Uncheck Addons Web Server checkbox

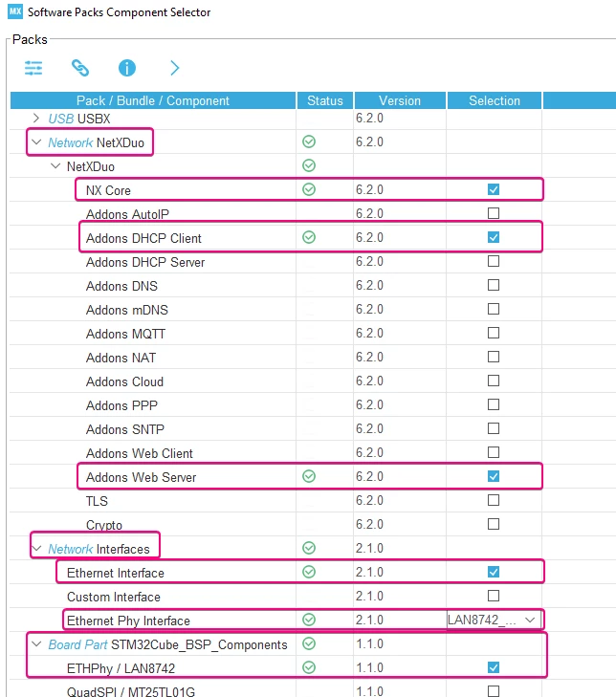click(x=494, y=476)
